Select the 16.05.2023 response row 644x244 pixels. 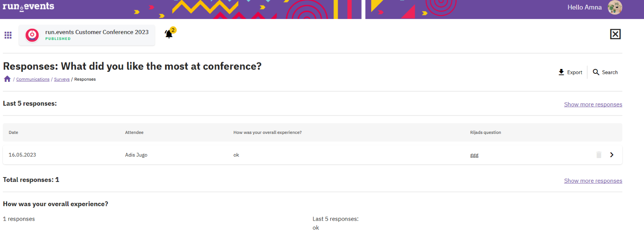tap(312, 155)
